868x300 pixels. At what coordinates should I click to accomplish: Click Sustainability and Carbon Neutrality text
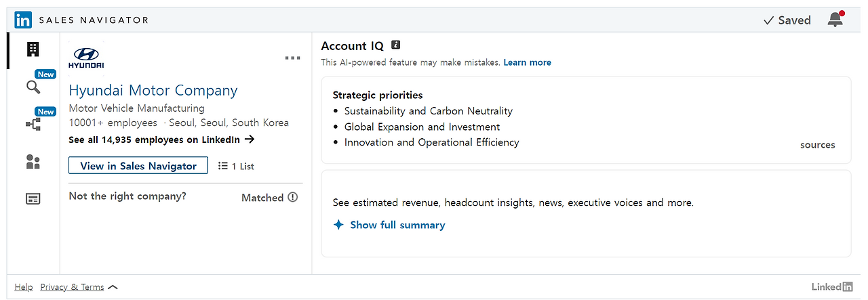tap(429, 111)
